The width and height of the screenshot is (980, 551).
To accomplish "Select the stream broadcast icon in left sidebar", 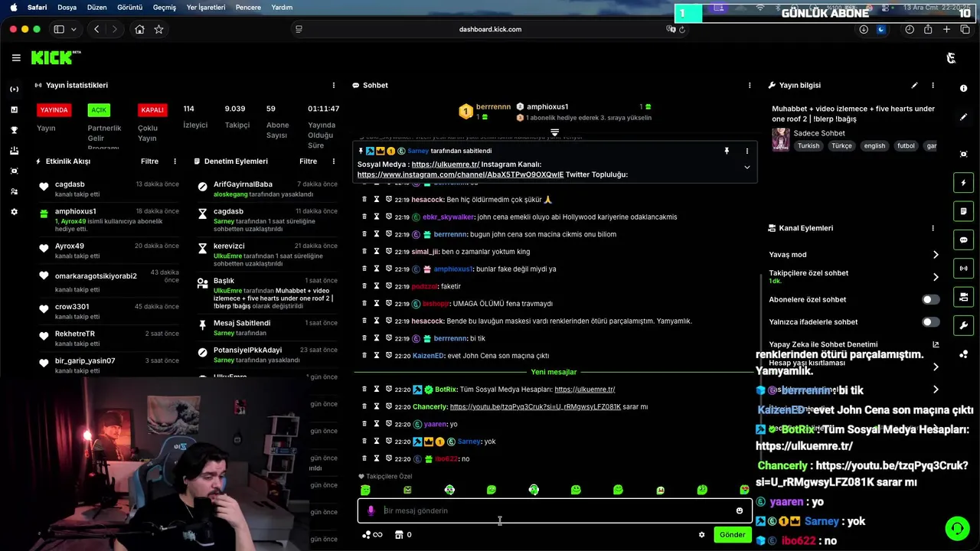I will point(14,89).
